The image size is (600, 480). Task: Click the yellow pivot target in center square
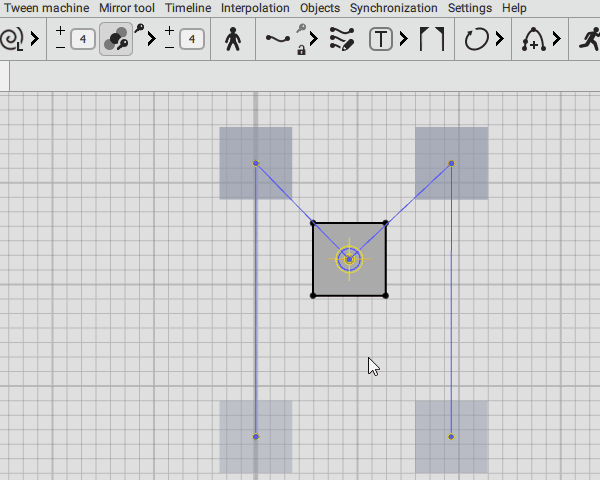[x=349, y=260]
